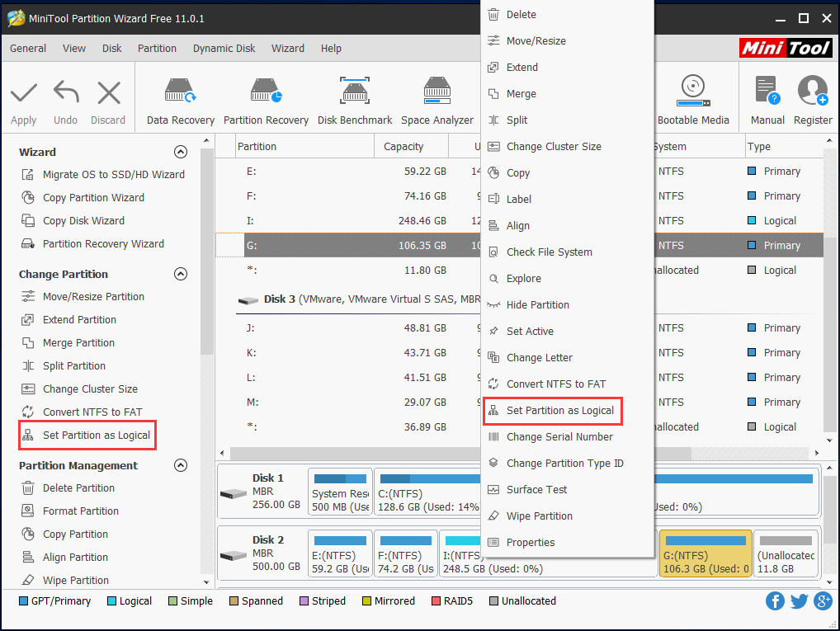Viewport: 840px width, 631px height.
Task: Start Migrate OS to SSD/HD Wizard
Action: (x=103, y=175)
